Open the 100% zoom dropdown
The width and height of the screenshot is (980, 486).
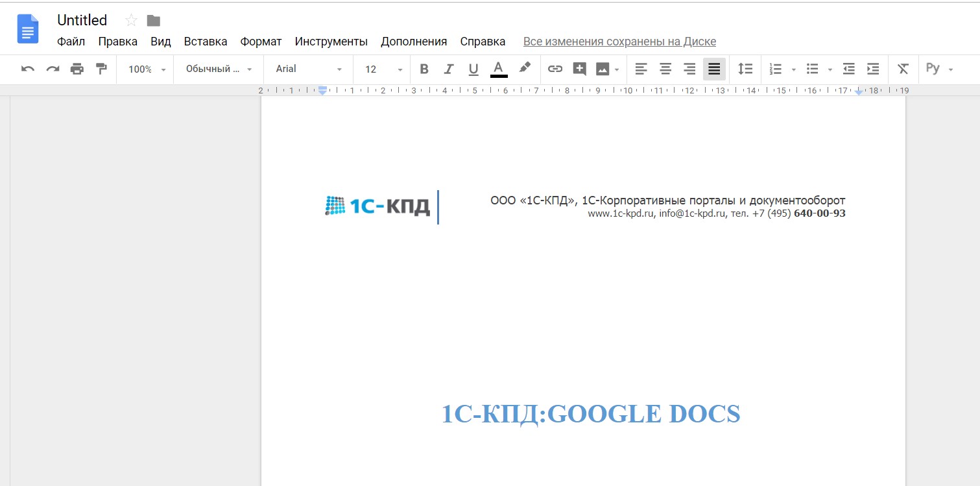click(x=147, y=69)
